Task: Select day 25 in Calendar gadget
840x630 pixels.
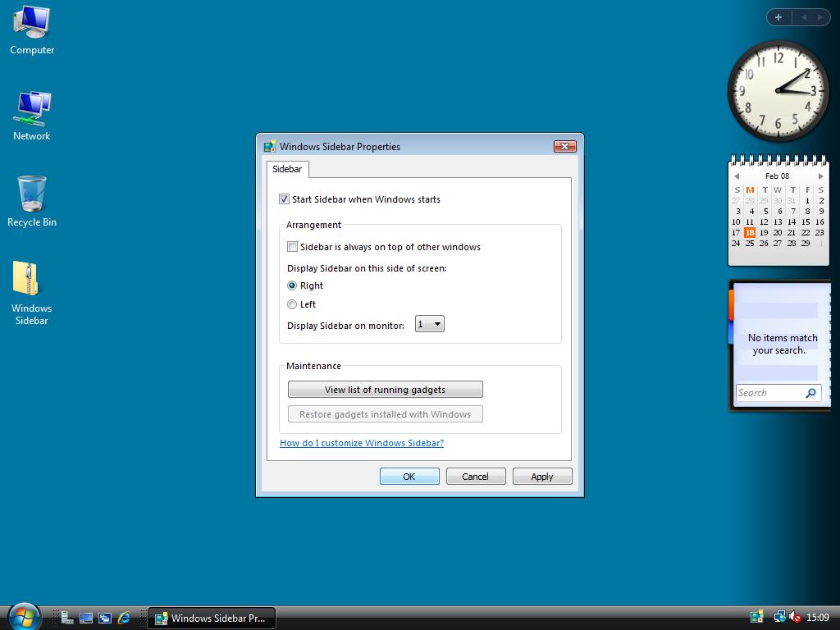Action: click(x=750, y=243)
